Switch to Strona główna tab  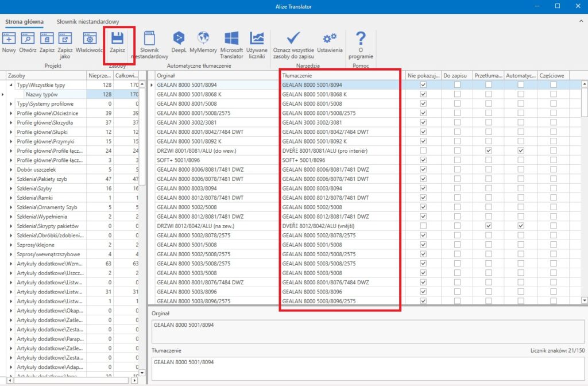coord(24,22)
